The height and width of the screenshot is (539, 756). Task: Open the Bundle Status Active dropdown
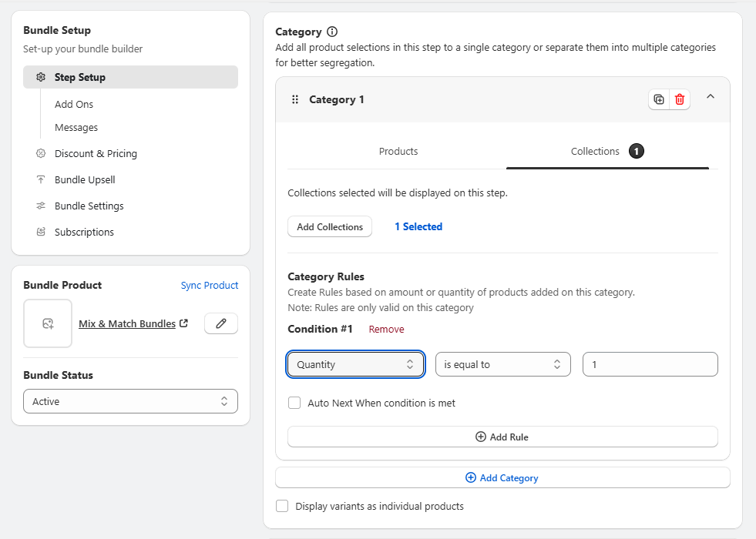131,401
